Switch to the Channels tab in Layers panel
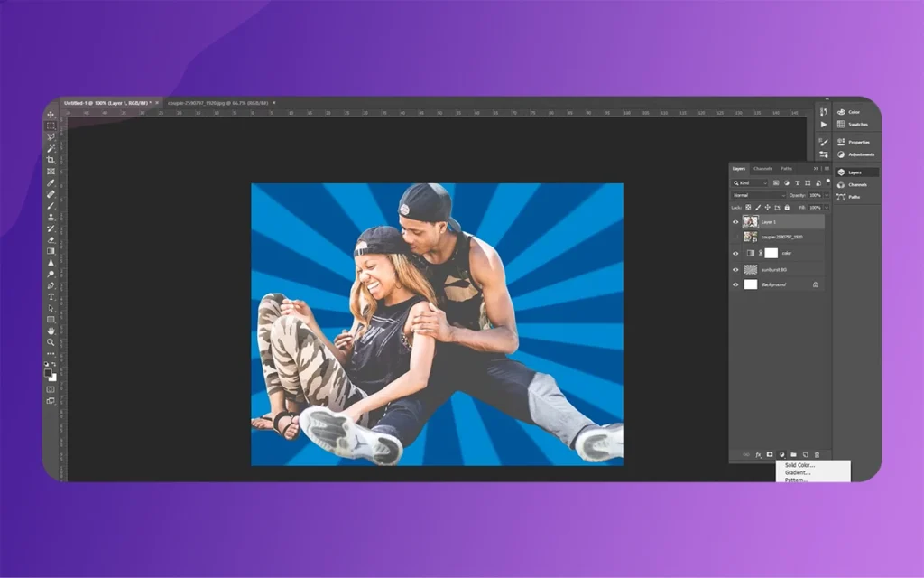Screen dimensions: 924x578 (x=762, y=169)
